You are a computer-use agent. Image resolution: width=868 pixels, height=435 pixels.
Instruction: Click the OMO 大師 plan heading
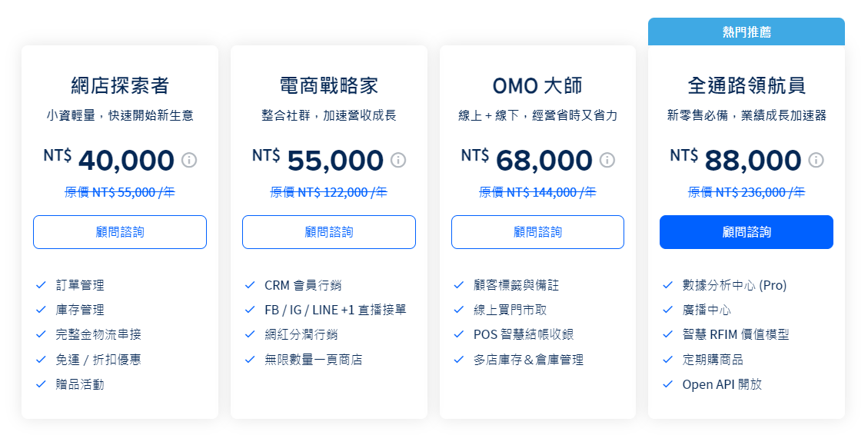[537, 85]
